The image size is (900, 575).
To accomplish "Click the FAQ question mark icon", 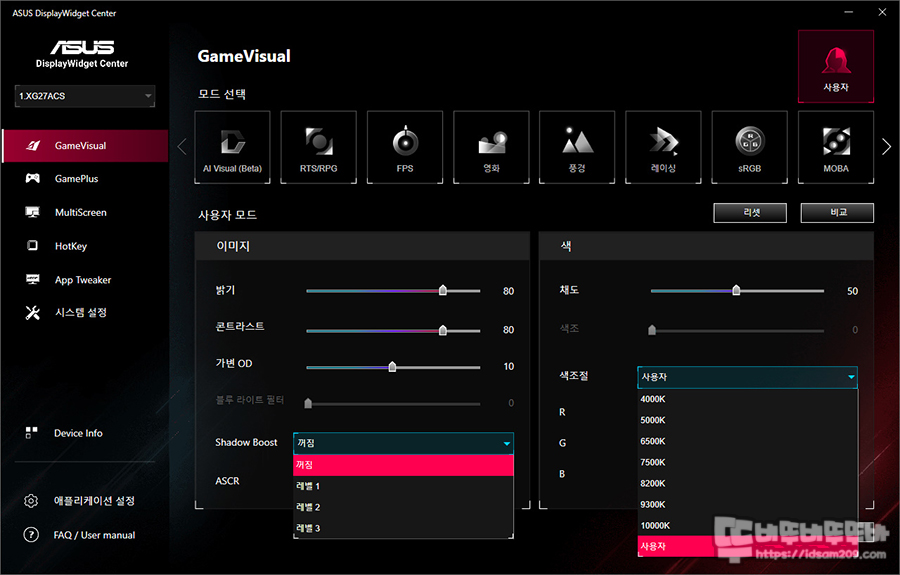I will [31, 535].
